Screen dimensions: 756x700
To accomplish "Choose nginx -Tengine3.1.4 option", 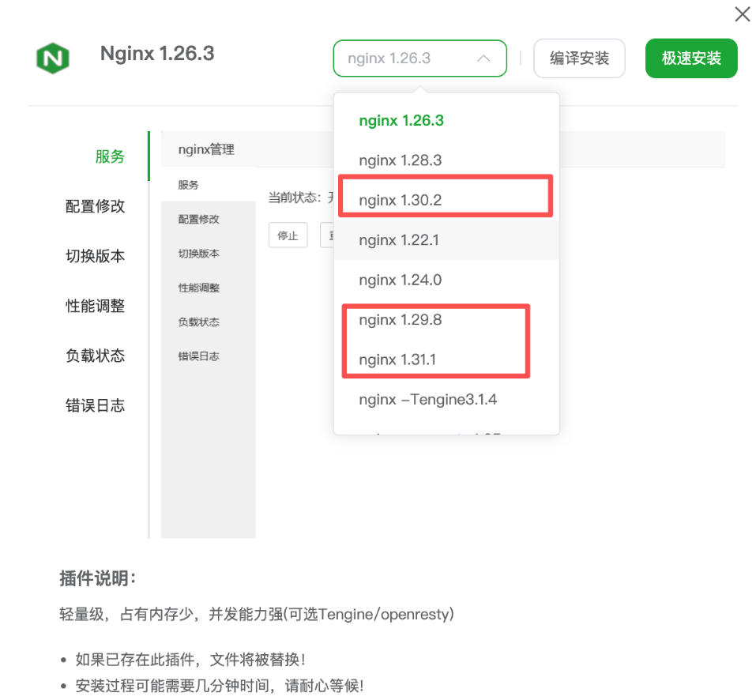I will (446, 400).
